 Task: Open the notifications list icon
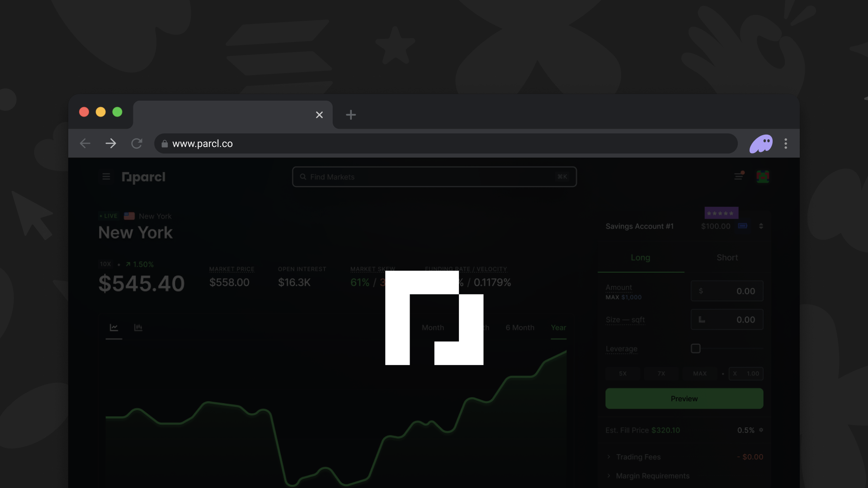pyautogui.click(x=739, y=176)
